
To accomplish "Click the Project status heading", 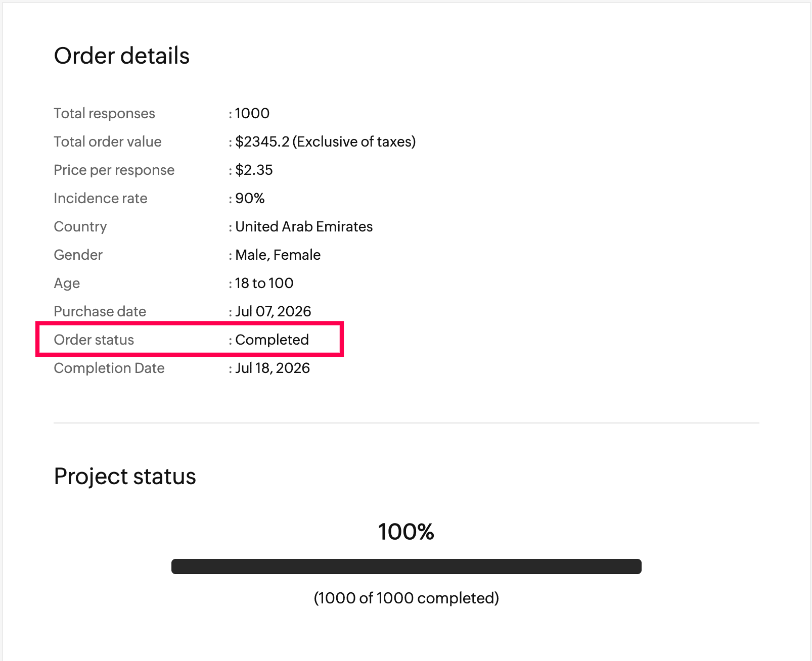I will (x=125, y=476).
